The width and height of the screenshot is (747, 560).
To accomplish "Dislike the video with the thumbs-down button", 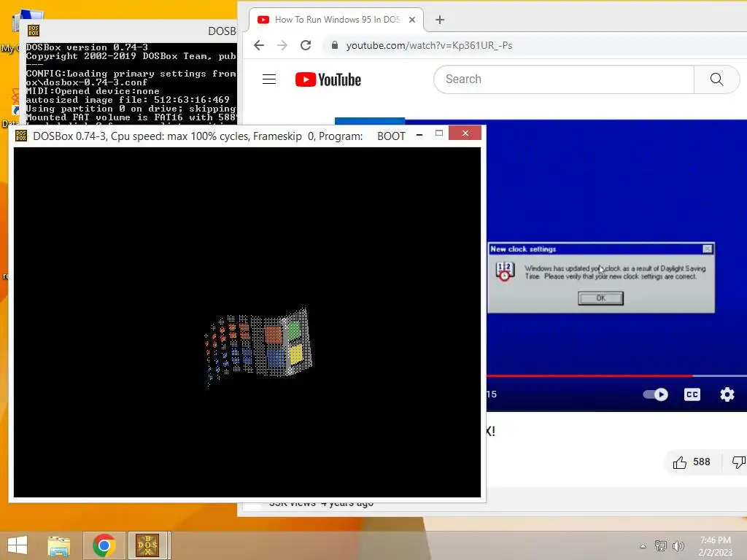I will click(738, 462).
